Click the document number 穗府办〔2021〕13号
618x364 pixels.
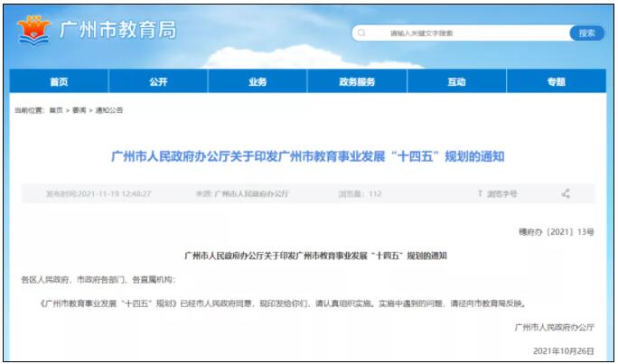point(561,232)
